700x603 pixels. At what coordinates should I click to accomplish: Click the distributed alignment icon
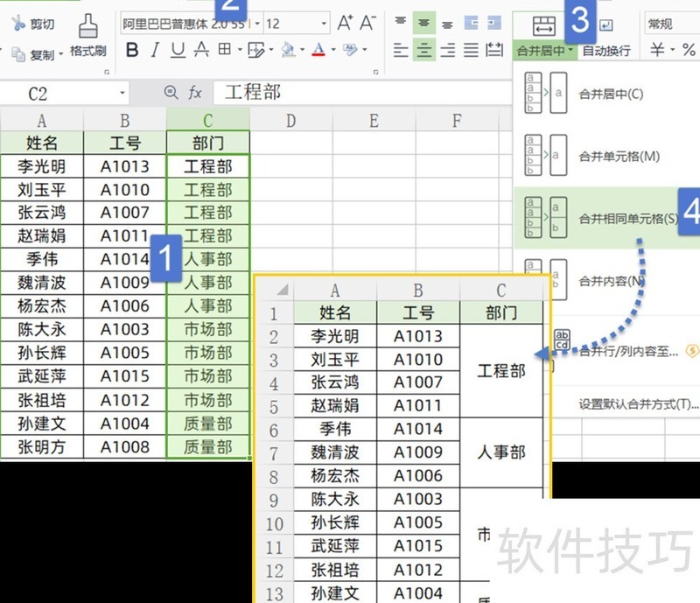[494, 50]
